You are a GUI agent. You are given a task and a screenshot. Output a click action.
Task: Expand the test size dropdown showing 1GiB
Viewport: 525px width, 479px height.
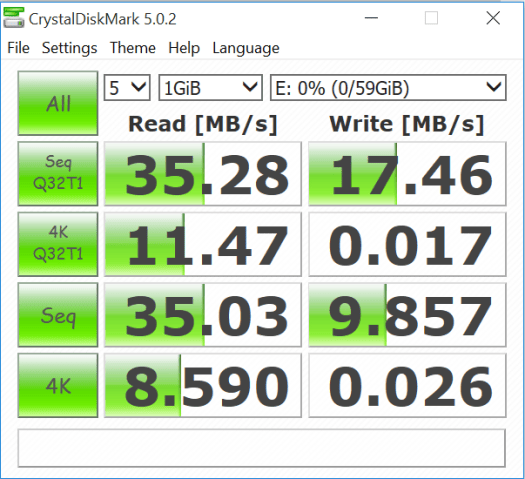pyautogui.click(x=210, y=88)
